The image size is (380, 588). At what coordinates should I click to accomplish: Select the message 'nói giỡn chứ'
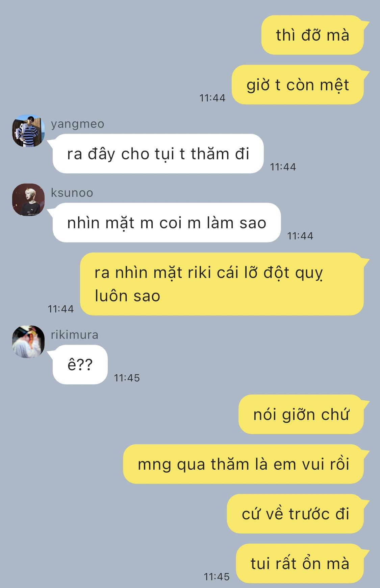[x=301, y=414]
